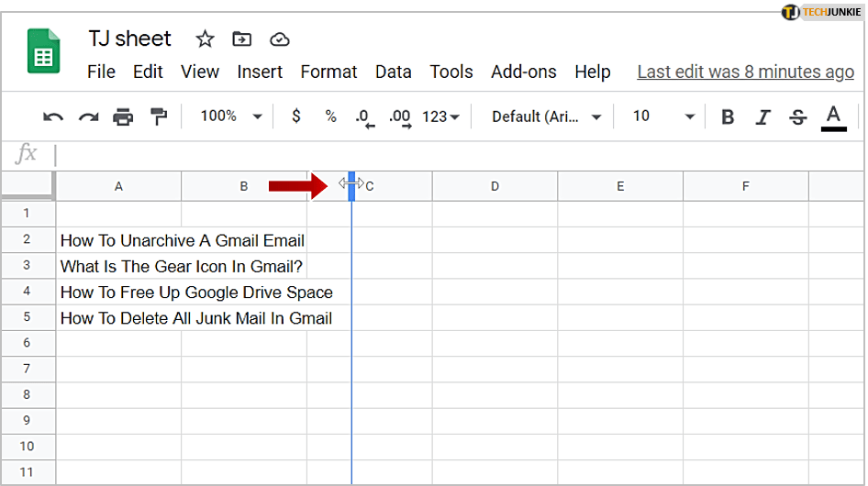Click the move to folder icon

[241, 39]
